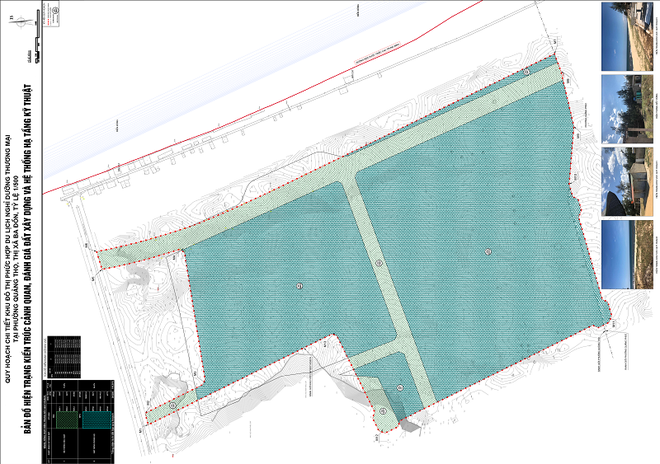Select the circled marker in the western teal zone
The width and height of the screenshot is (660, 464).
[x=299, y=287]
